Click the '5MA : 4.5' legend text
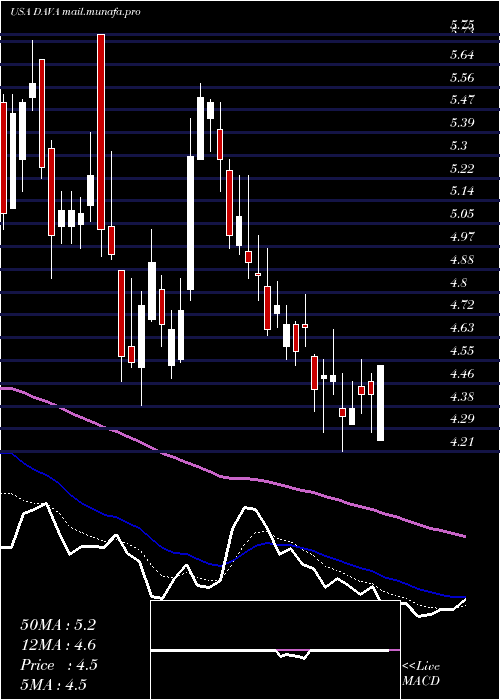 pyautogui.click(x=53, y=685)
